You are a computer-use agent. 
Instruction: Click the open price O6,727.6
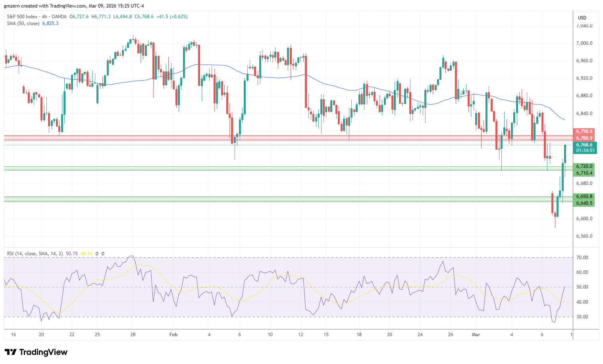pyautogui.click(x=79, y=17)
